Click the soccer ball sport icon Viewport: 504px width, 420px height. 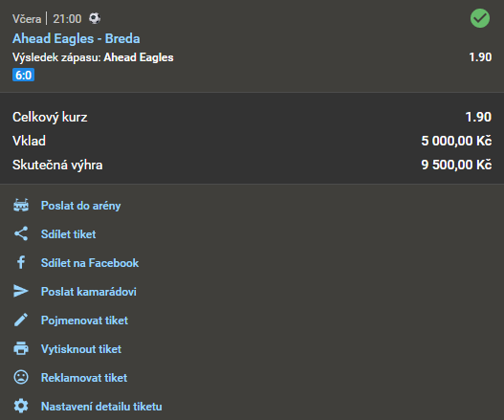(x=95, y=18)
